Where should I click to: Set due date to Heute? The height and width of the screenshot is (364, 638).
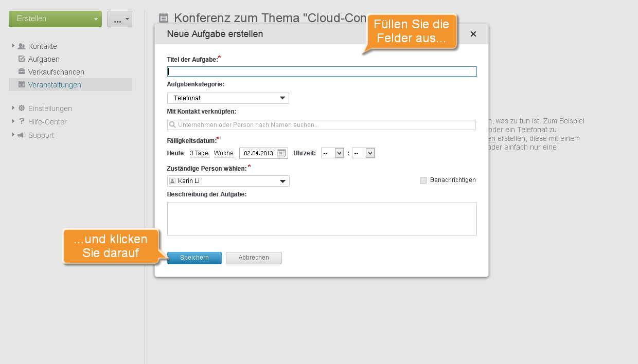[175, 153]
